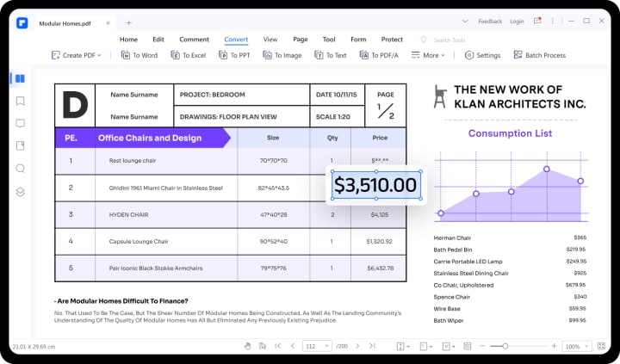Convert the document To PPT

(234, 55)
